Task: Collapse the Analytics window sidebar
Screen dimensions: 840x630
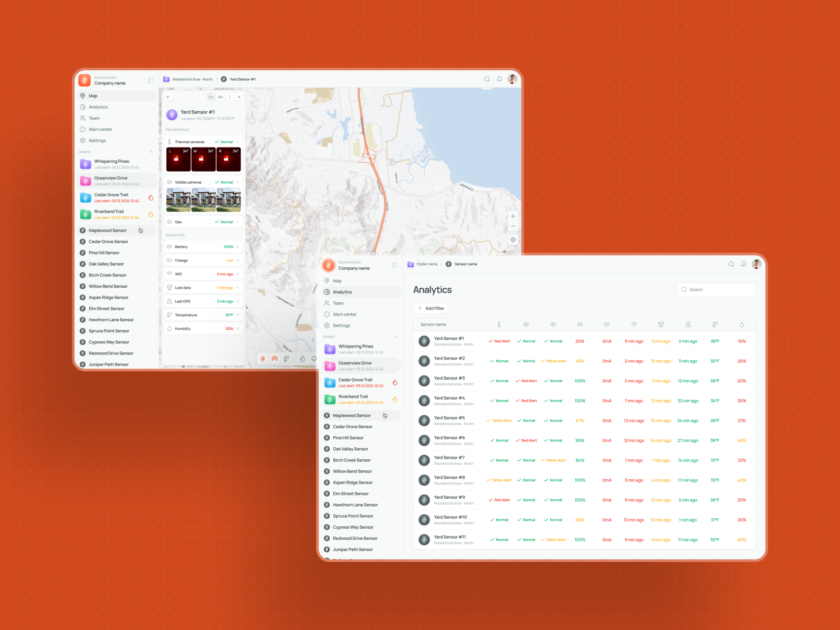Action: pyautogui.click(x=395, y=265)
